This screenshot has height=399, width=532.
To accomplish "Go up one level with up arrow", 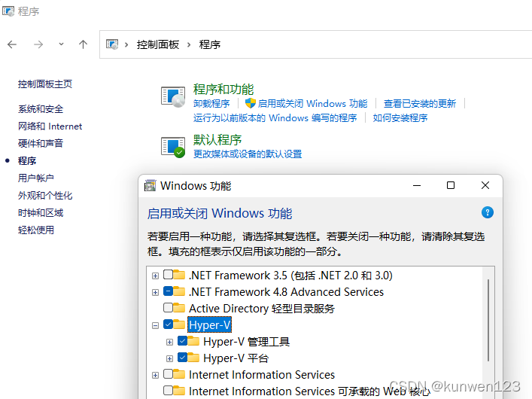I will click(83, 44).
